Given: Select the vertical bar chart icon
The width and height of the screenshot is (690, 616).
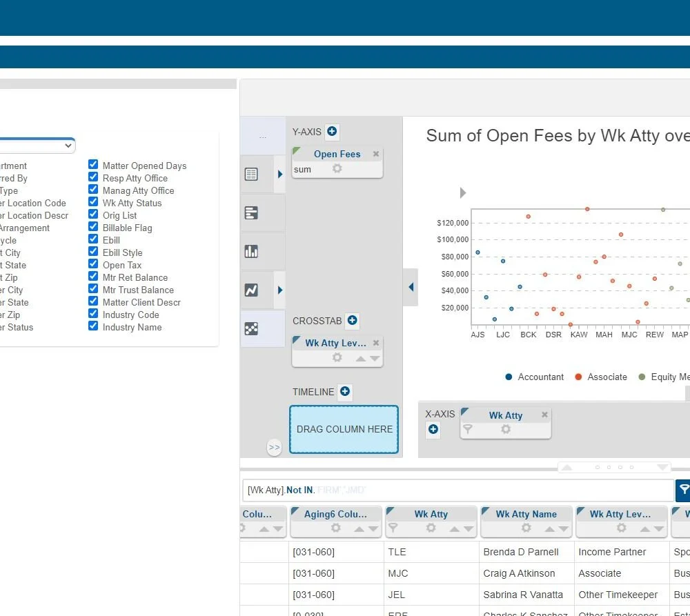Looking at the screenshot, I should click(251, 252).
